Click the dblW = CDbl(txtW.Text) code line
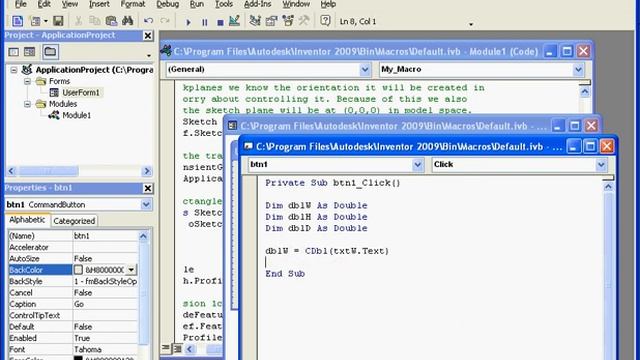Image resolution: width=640 pixels, height=360 pixels. [327, 251]
